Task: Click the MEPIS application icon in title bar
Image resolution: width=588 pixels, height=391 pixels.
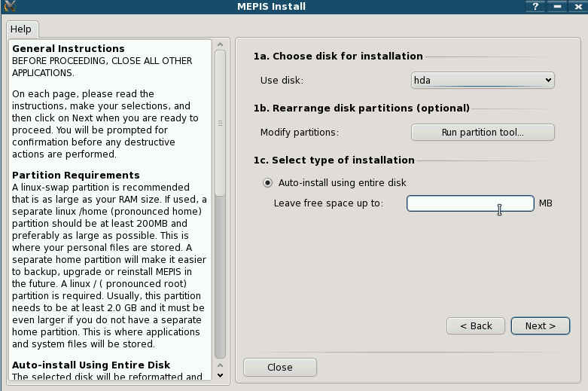Action: tap(9, 6)
